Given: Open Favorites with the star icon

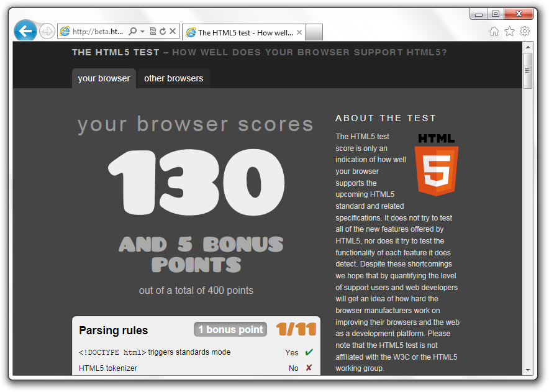Looking at the screenshot, I should click(509, 31).
